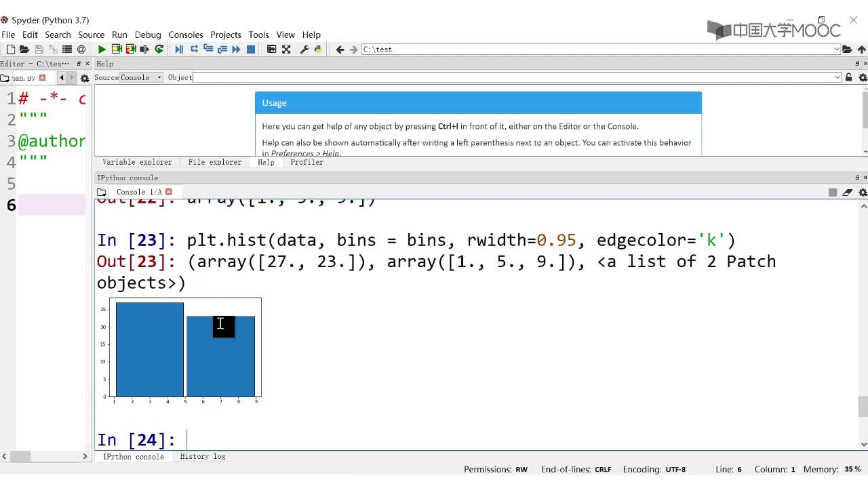Browse console tabs folder icon
The image size is (868, 488).
click(101, 192)
